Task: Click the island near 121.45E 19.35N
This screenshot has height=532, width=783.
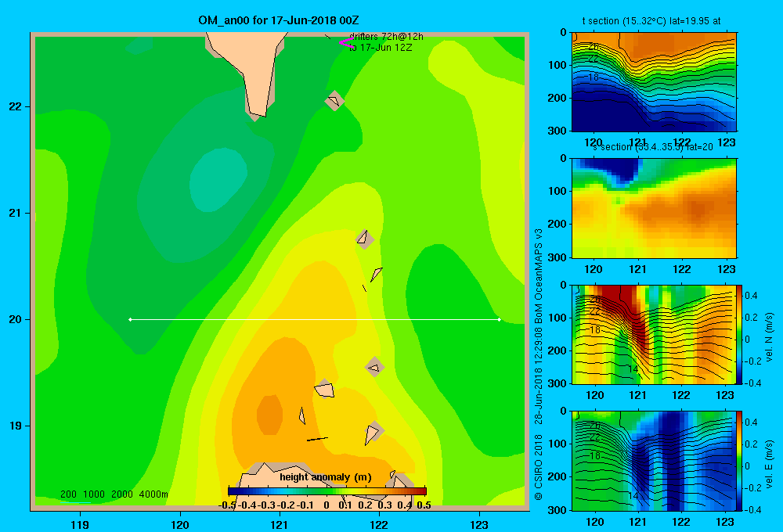Action: coord(325,390)
